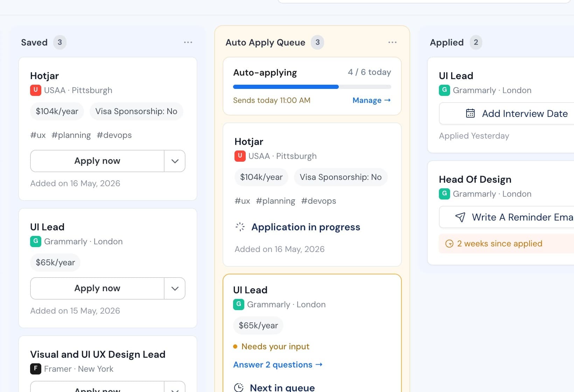
Task: Click the #devops tag in Saved Hotjar card
Action: pyautogui.click(x=114, y=135)
